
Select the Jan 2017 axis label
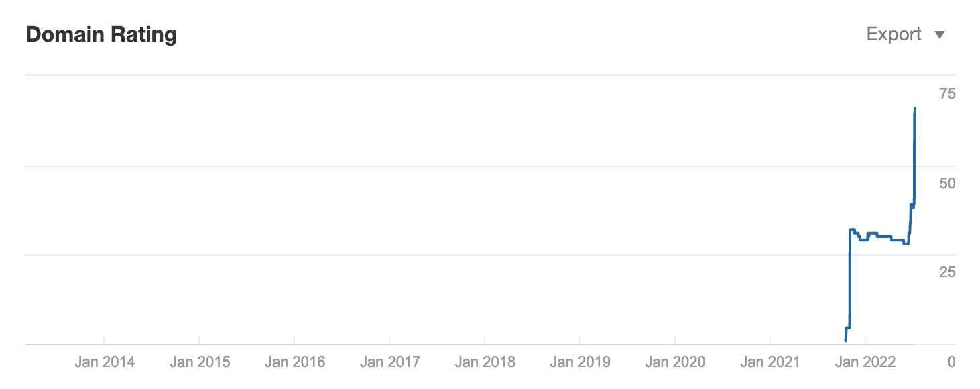390,362
